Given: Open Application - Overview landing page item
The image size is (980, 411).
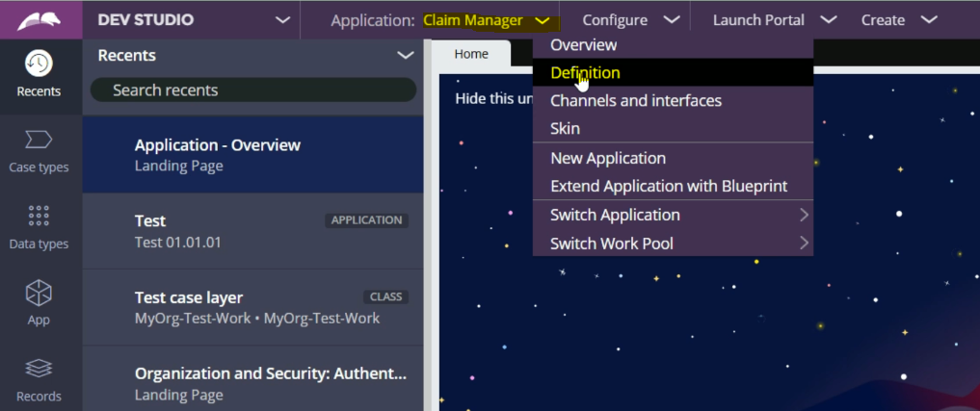Looking at the screenshot, I should click(x=253, y=154).
